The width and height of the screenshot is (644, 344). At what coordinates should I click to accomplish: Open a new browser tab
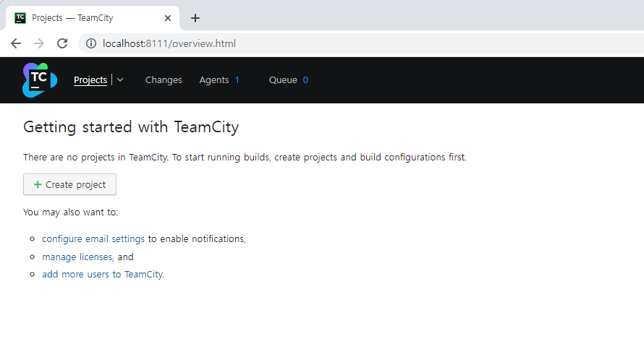(x=195, y=18)
